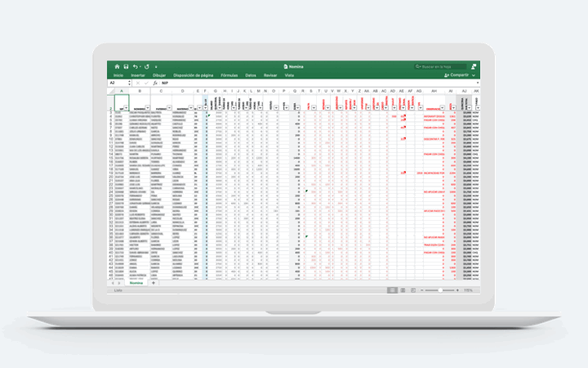Open the Disposición de página tab

(x=193, y=75)
